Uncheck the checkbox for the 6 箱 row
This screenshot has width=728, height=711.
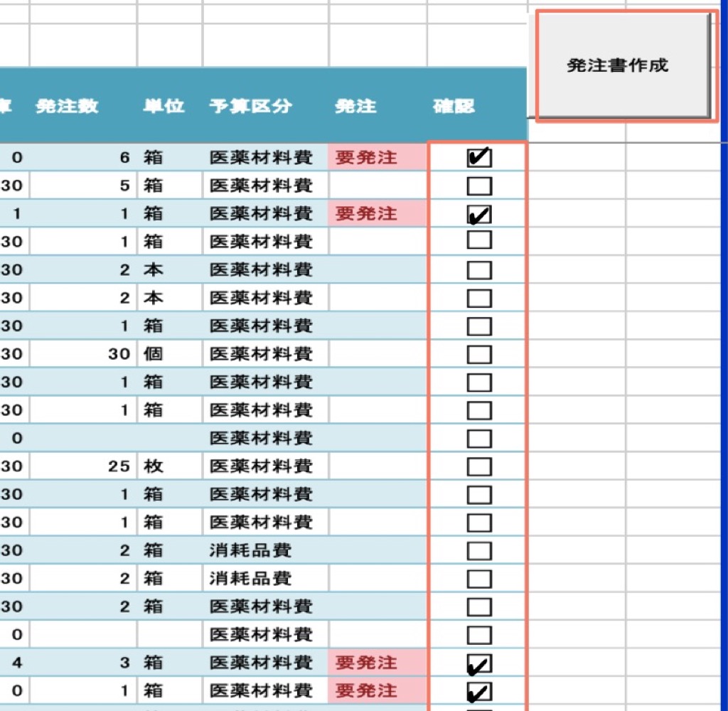click(479, 158)
